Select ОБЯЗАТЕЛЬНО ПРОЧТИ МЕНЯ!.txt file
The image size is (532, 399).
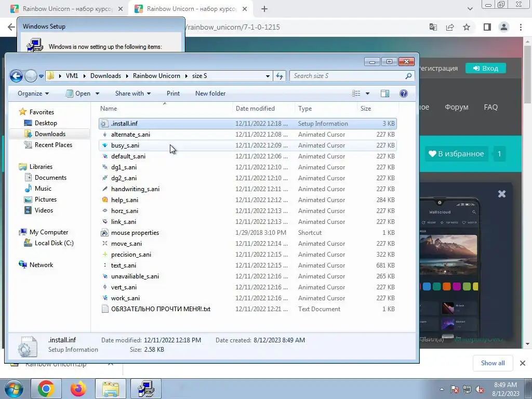pos(248,309)
